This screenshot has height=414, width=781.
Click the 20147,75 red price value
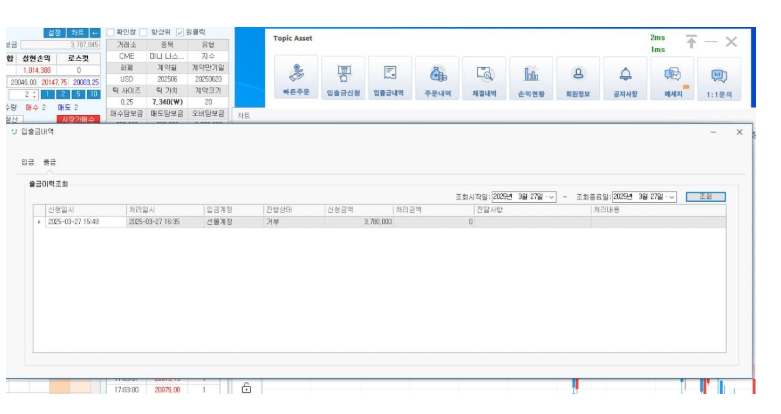point(54,82)
